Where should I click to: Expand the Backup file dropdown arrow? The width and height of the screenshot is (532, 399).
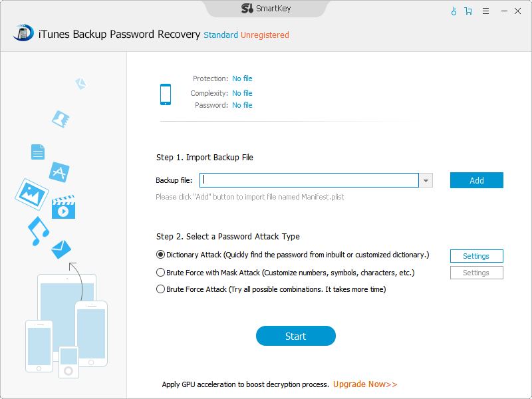[x=426, y=180]
